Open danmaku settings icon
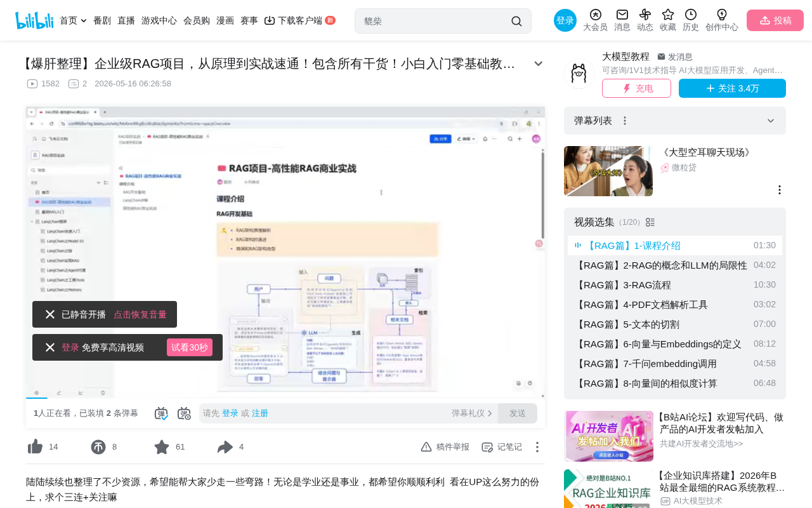This screenshot has width=812, height=508. coord(184,413)
